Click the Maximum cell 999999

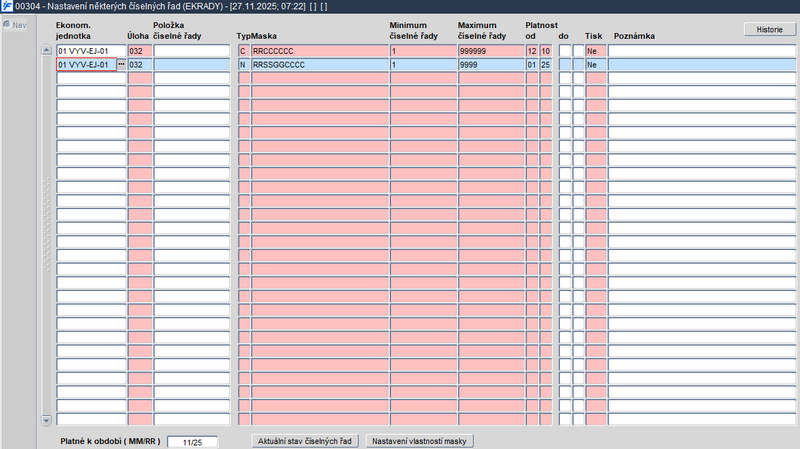pos(491,51)
